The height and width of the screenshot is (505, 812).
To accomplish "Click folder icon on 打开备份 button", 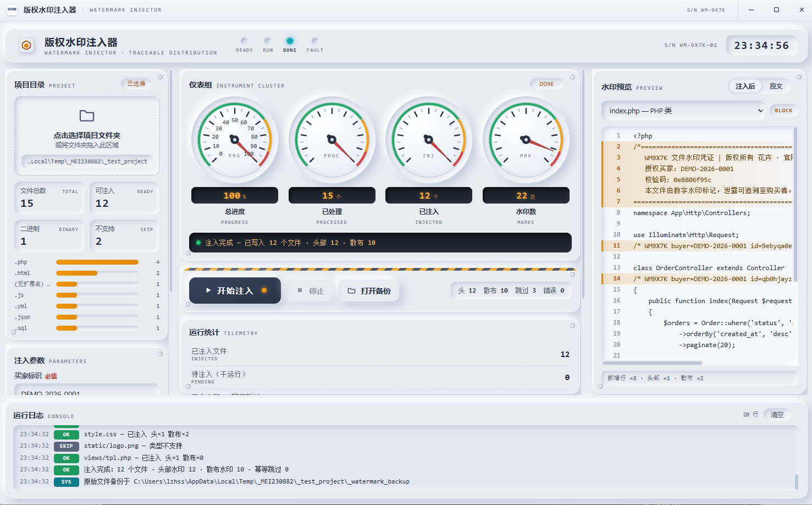I will click(x=351, y=291).
